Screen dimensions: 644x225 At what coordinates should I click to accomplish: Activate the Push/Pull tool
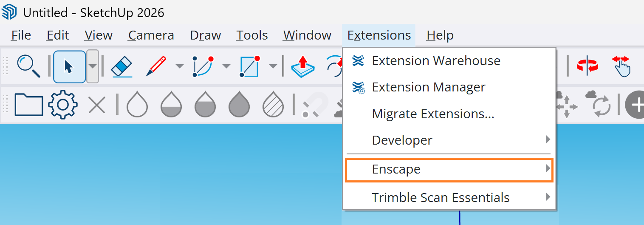[x=302, y=66]
